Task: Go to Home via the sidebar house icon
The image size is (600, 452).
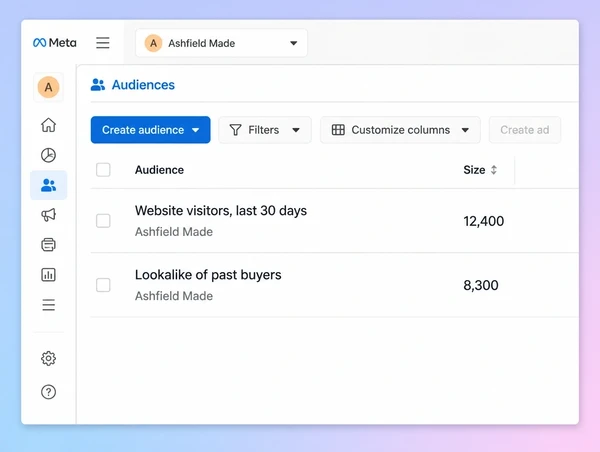Action: 48,125
